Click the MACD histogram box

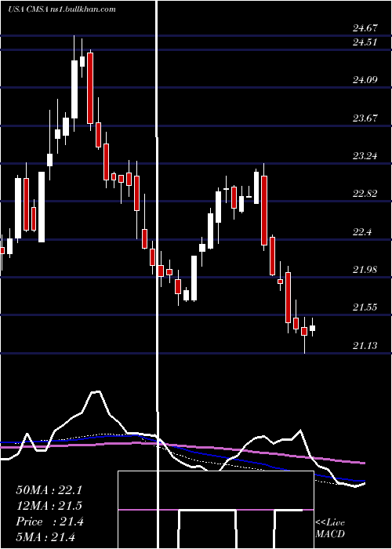point(216,510)
